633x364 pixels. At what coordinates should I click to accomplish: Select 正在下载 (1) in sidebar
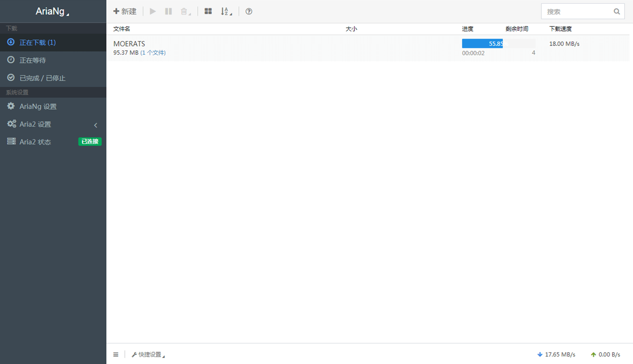pos(53,43)
